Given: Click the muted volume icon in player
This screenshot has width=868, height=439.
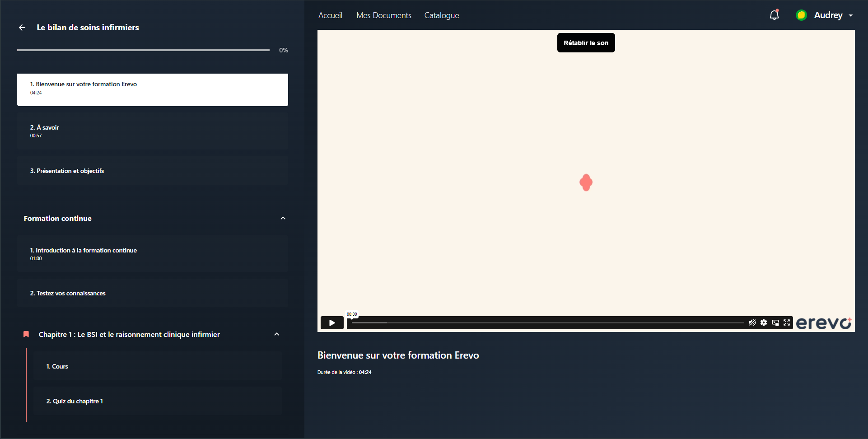Looking at the screenshot, I should point(752,322).
